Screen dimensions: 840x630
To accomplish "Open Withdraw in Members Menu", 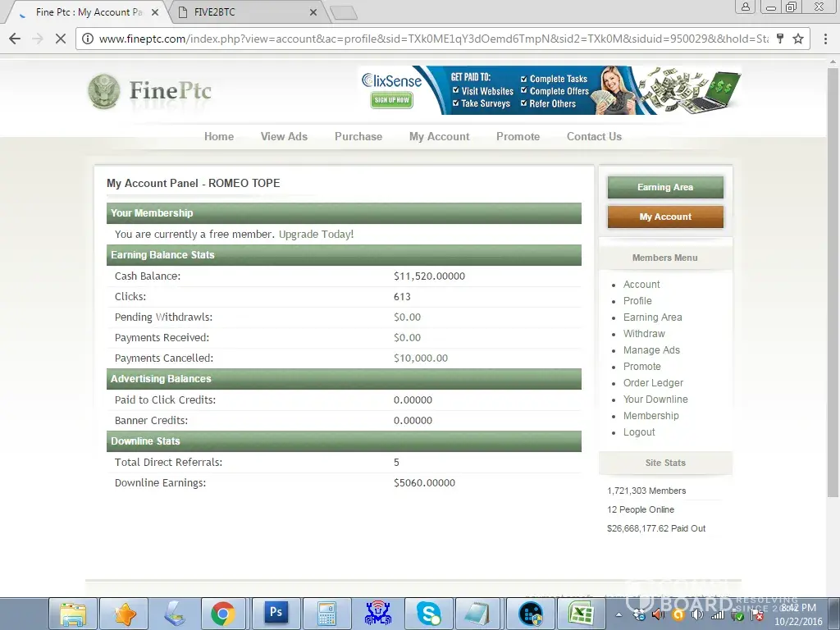I will coord(644,334).
